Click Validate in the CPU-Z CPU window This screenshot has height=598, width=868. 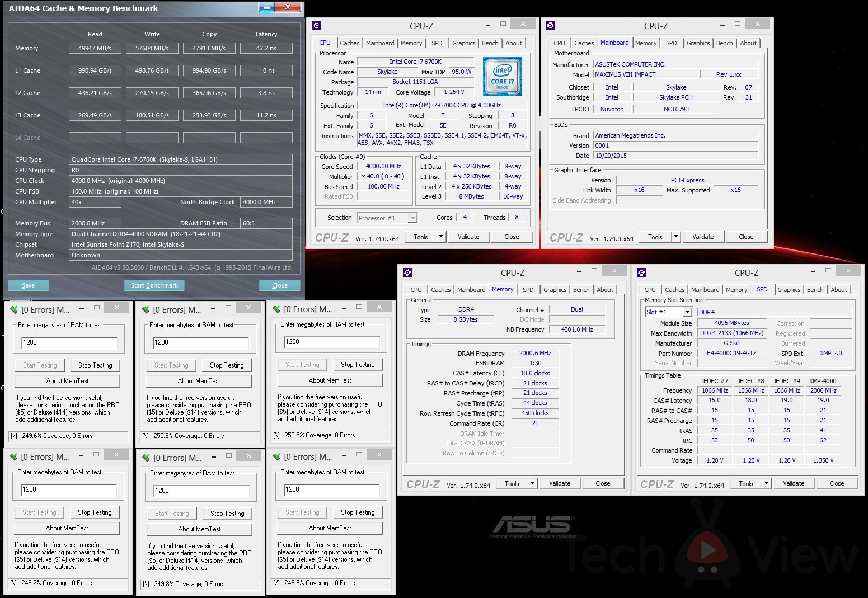pos(468,237)
